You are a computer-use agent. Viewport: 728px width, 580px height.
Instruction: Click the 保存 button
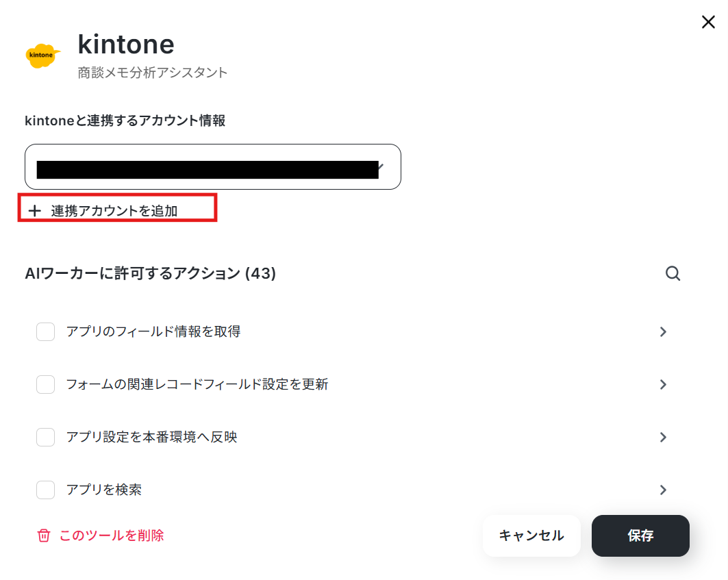pyautogui.click(x=640, y=535)
